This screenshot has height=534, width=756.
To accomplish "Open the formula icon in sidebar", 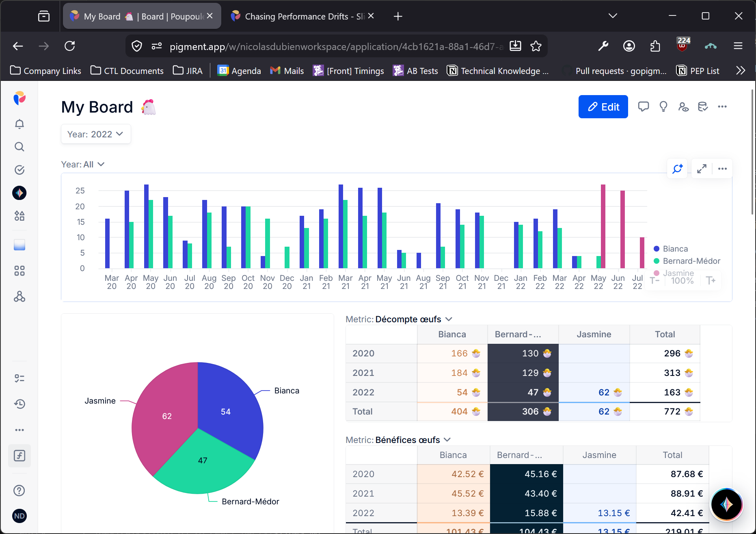I will pos(19,456).
